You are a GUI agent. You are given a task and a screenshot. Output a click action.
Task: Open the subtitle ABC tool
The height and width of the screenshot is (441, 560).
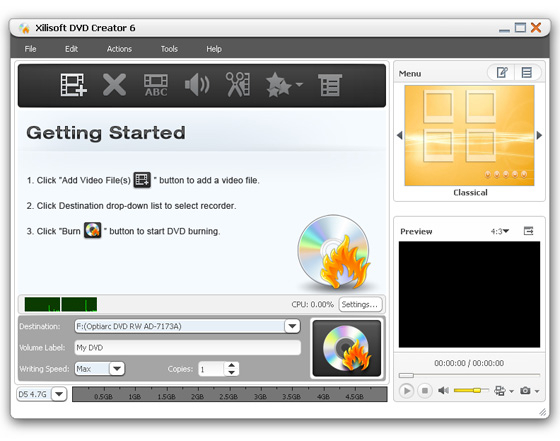156,85
